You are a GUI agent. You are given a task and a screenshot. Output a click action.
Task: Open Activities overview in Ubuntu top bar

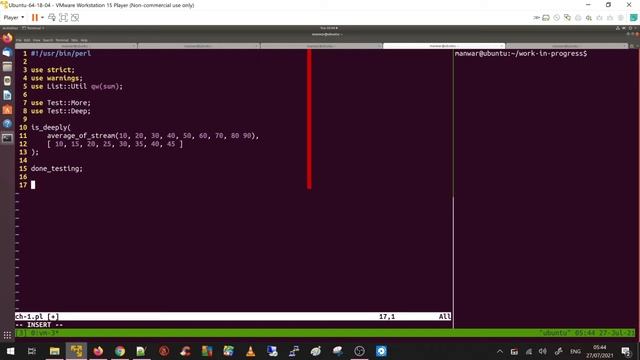tap(10, 28)
